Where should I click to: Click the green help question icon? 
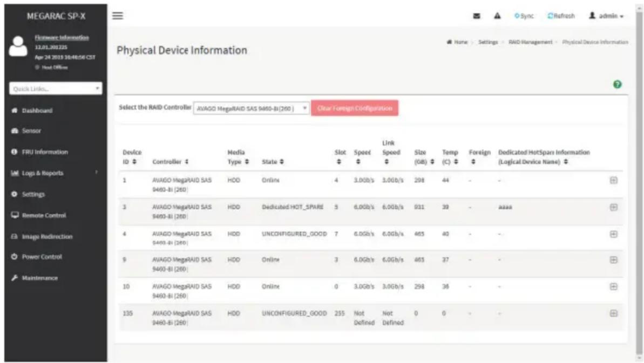[618, 85]
